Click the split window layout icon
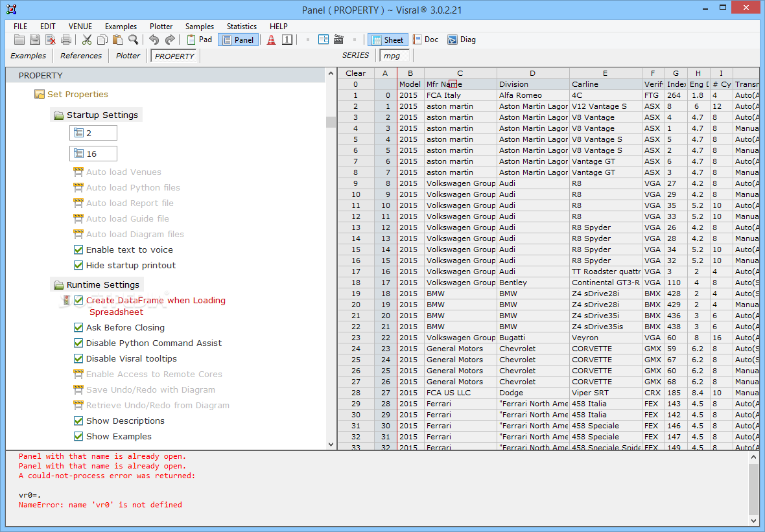Screen dimensions: 765x532 (x=324, y=40)
